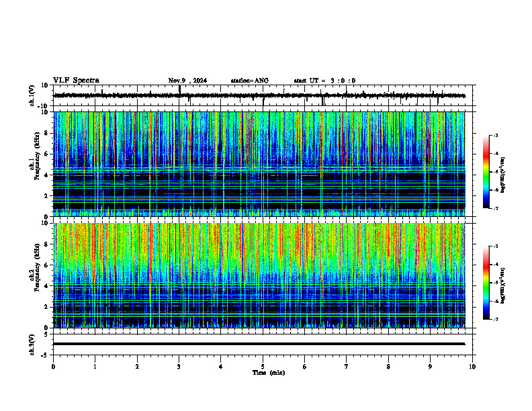
Task: Click the ch.1 color bar log(PSD) label
Action: coord(504,175)
